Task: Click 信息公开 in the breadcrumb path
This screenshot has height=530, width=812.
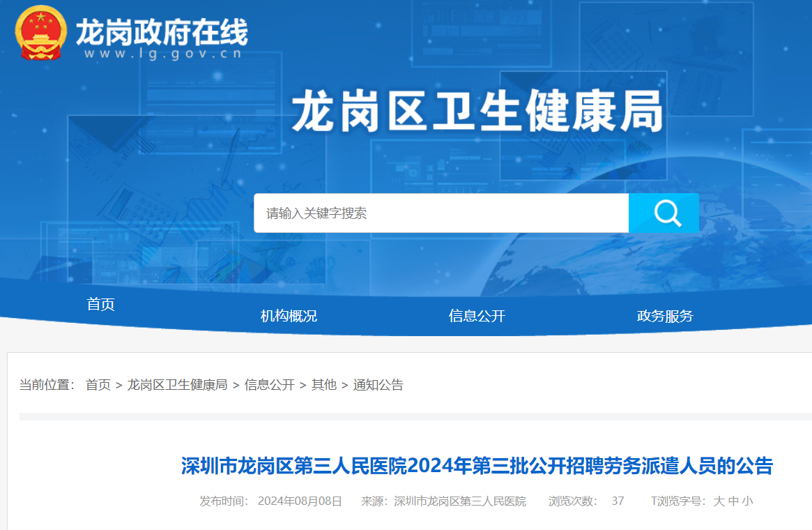Action: pos(269,385)
